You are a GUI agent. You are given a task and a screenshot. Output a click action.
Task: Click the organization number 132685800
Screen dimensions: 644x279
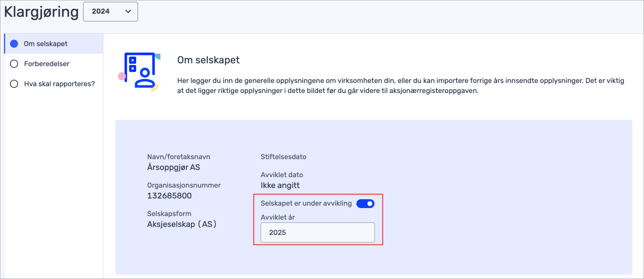coord(169,196)
